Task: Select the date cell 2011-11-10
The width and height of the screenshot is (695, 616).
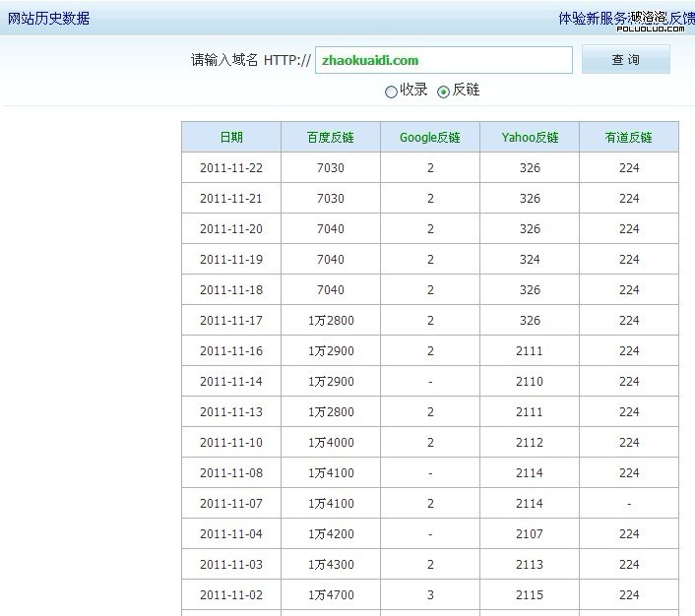Action: pos(231,442)
